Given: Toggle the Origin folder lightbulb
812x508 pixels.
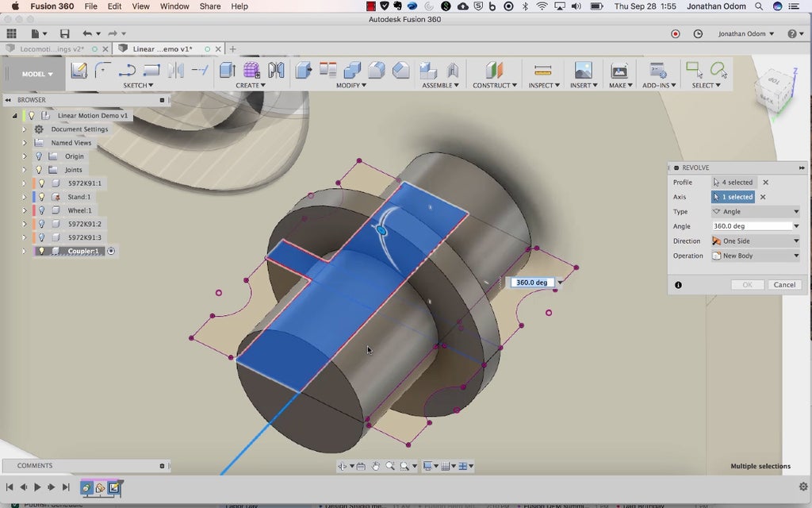Looking at the screenshot, I should click(38, 156).
